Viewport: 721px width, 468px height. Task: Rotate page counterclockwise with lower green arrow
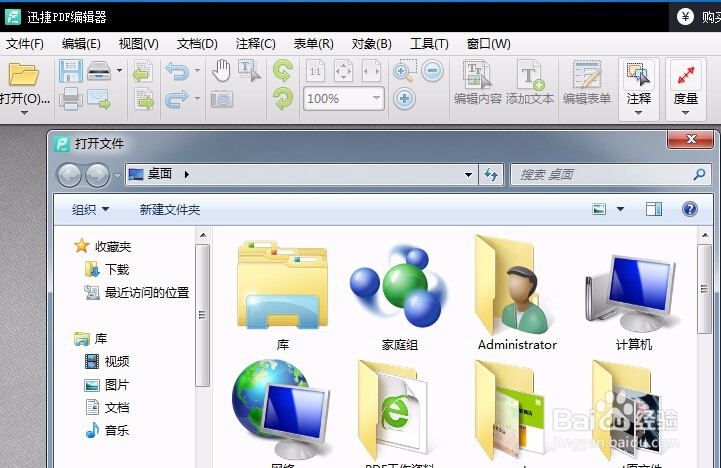coord(282,98)
